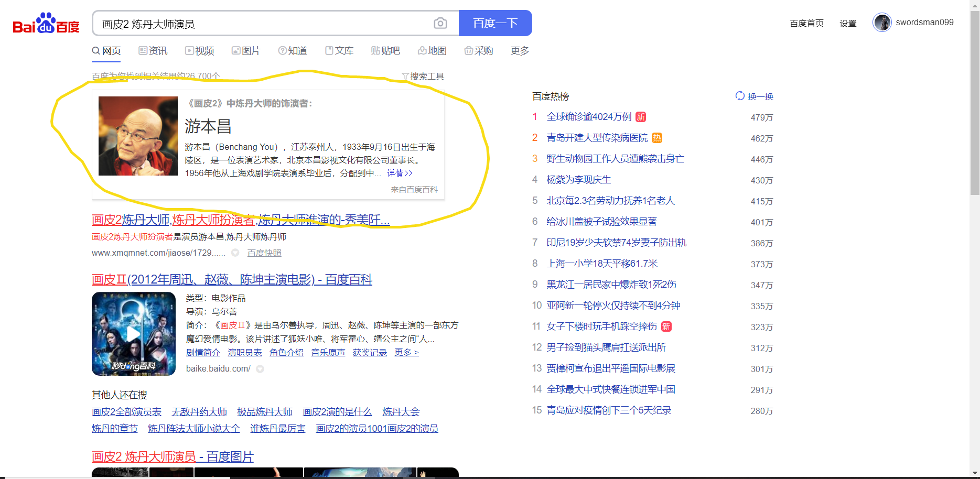
Task: Click the Baidu logo
Action: tap(46, 24)
